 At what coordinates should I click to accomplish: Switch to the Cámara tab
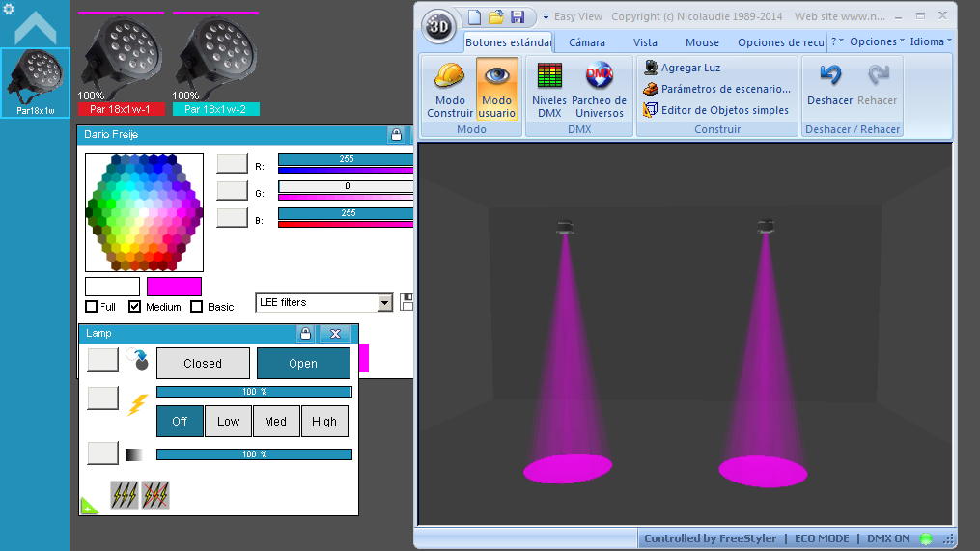tap(587, 42)
